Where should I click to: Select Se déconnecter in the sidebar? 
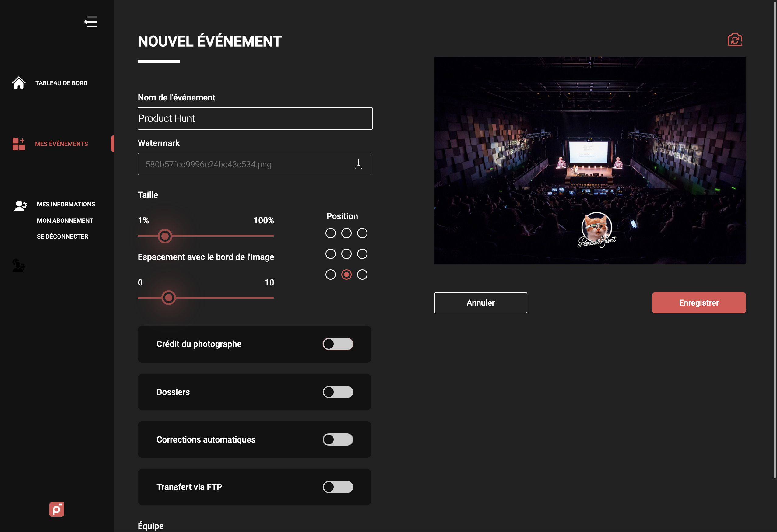click(62, 236)
